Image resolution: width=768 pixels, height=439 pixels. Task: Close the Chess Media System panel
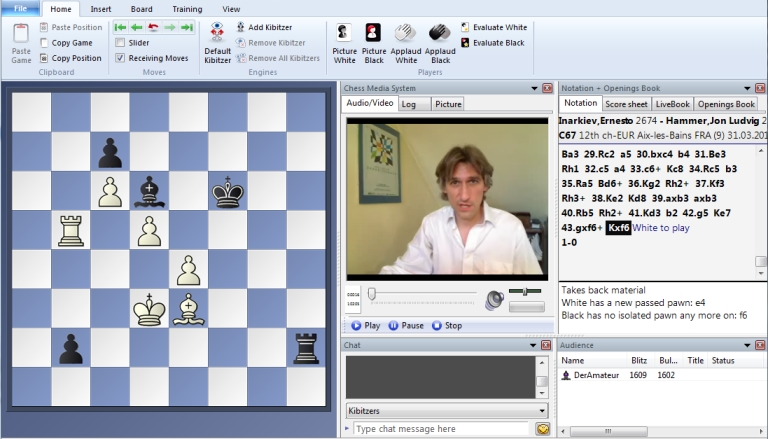point(547,88)
